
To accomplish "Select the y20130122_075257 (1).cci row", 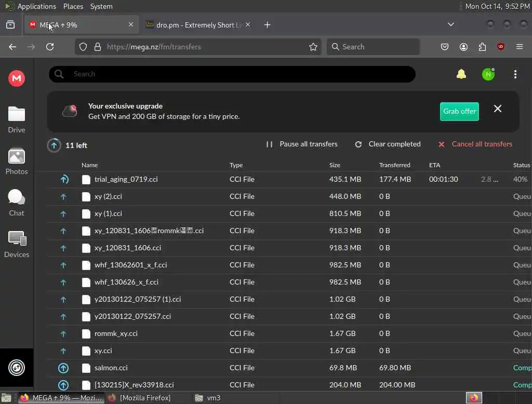I will click(289, 299).
